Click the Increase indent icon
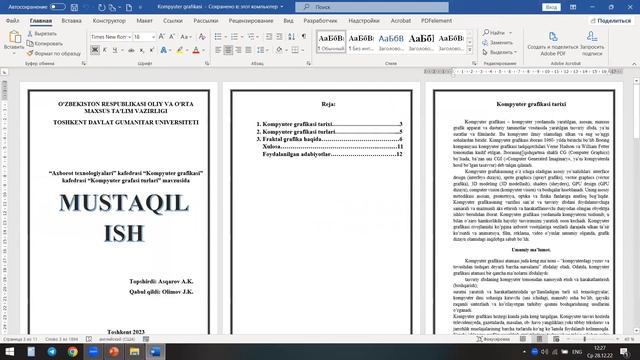The width and height of the screenshot is (640, 360). tap(279, 37)
